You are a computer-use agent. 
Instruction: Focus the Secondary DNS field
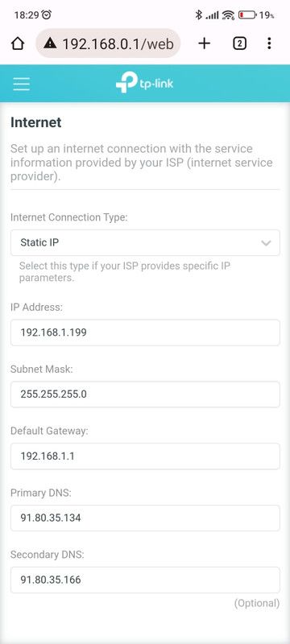point(145,580)
